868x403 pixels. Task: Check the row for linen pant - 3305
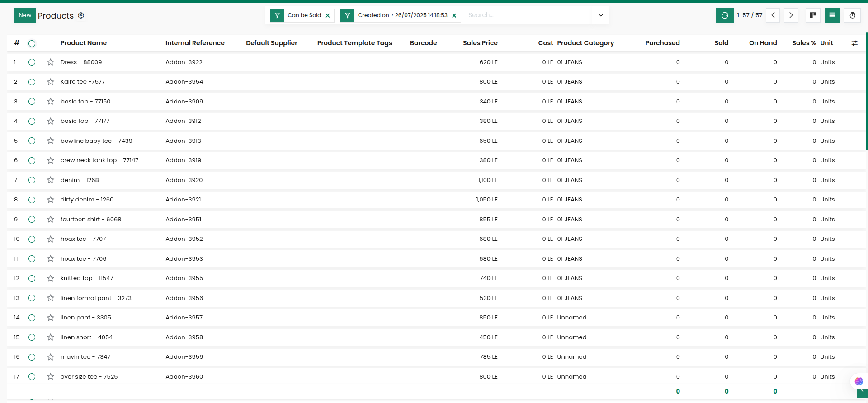pos(32,318)
